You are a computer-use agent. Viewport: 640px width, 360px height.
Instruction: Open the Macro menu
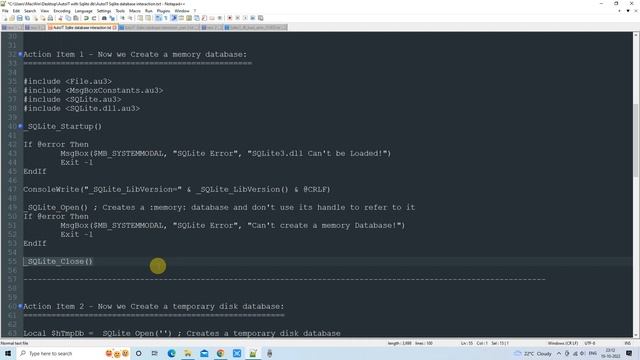point(135,11)
